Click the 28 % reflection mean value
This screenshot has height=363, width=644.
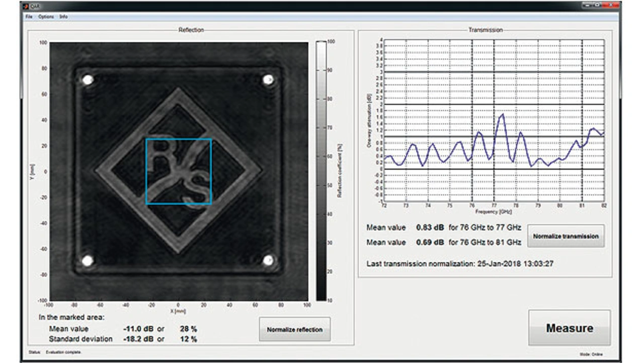(189, 329)
